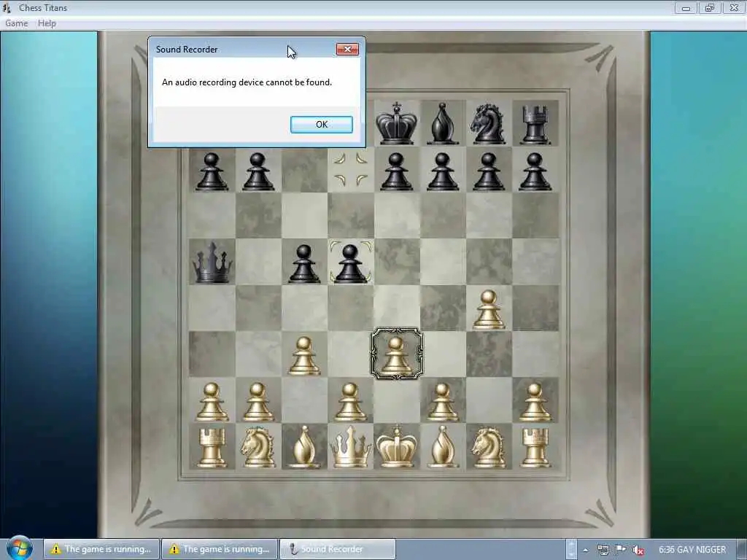Image resolution: width=747 pixels, height=560 pixels.
Task: Open the Help menu
Action: [47, 23]
